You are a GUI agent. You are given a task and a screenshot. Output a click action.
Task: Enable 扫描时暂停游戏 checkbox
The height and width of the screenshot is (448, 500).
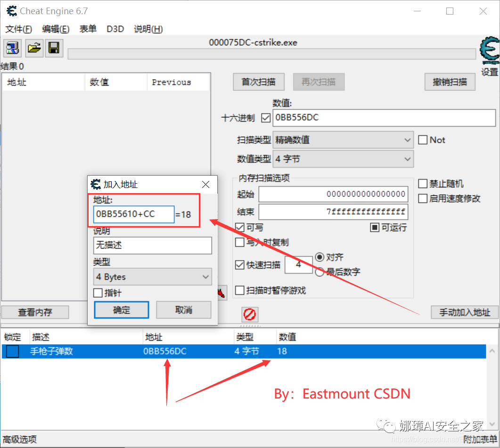[240, 290]
